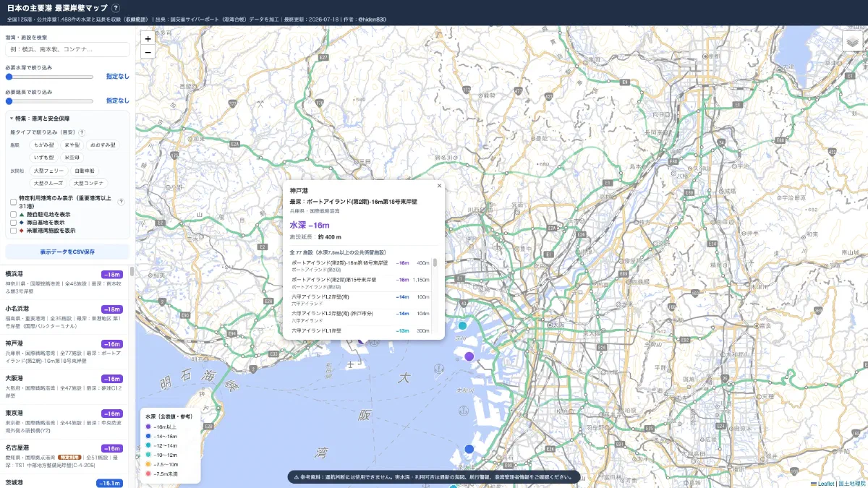This screenshot has width=868, height=488.
Task: Toggle the おおすみ型 ship filter chip
Action: pyautogui.click(x=103, y=145)
